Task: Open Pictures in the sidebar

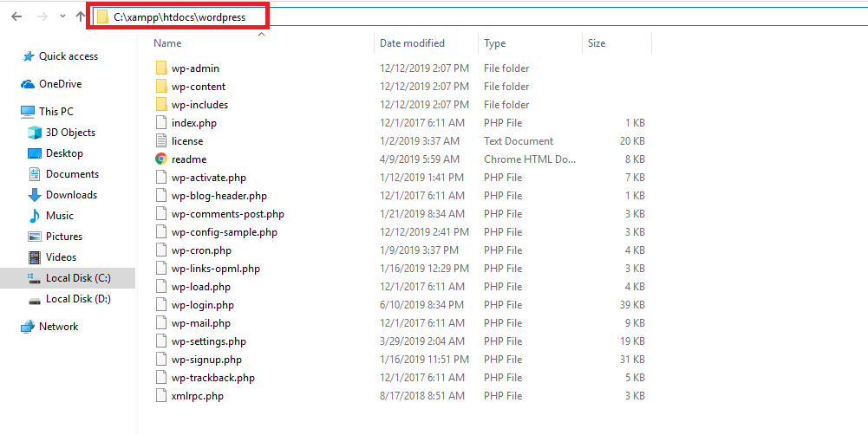Action: pos(64,237)
